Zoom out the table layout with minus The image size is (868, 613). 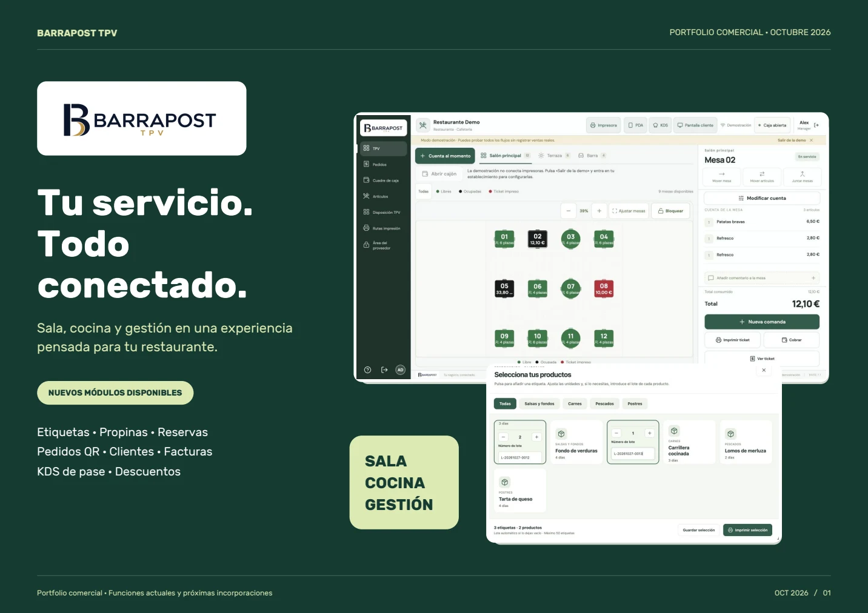568,211
